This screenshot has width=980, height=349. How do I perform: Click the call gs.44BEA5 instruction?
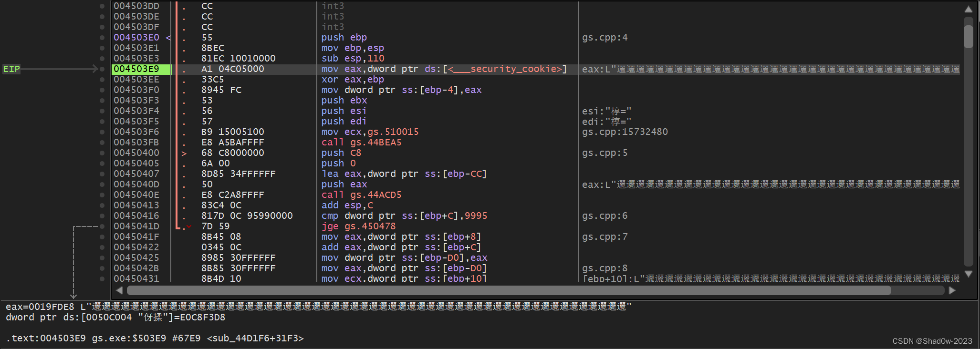tap(361, 143)
